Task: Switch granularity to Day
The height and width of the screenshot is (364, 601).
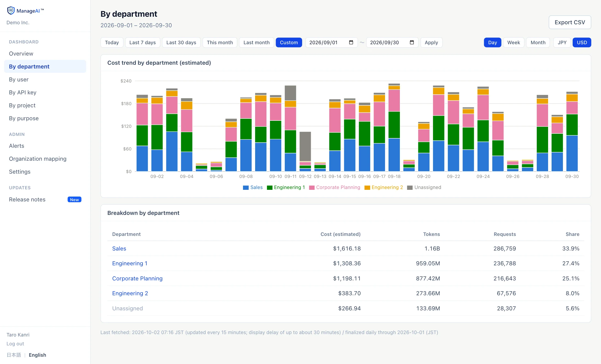Action: click(492, 42)
